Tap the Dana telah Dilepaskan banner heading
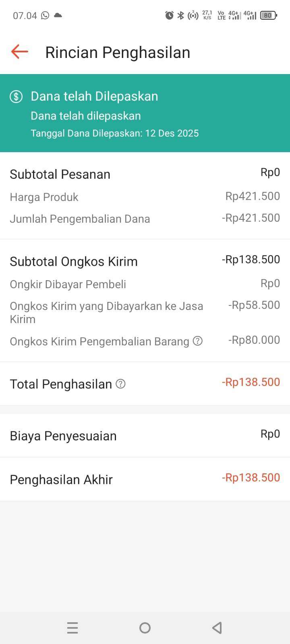Viewport: 290px width, 644px height. (x=94, y=96)
